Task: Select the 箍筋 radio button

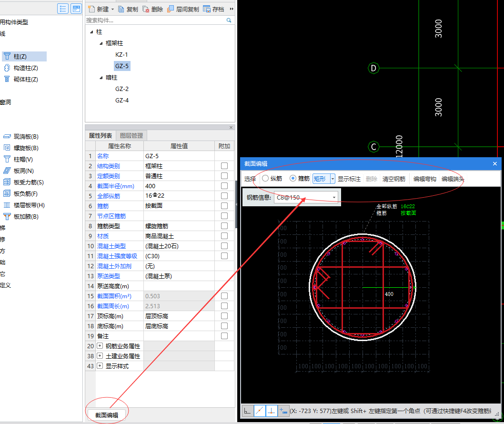Action: pyautogui.click(x=293, y=178)
